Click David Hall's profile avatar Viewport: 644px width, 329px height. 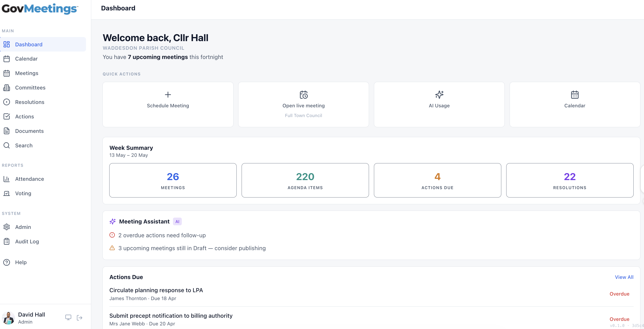9,318
